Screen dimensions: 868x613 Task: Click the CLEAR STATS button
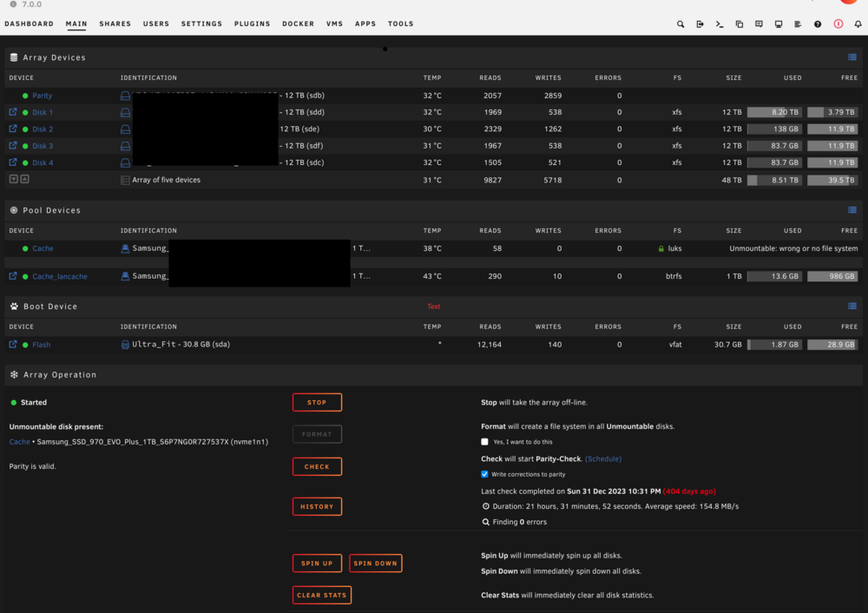point(322,596)
